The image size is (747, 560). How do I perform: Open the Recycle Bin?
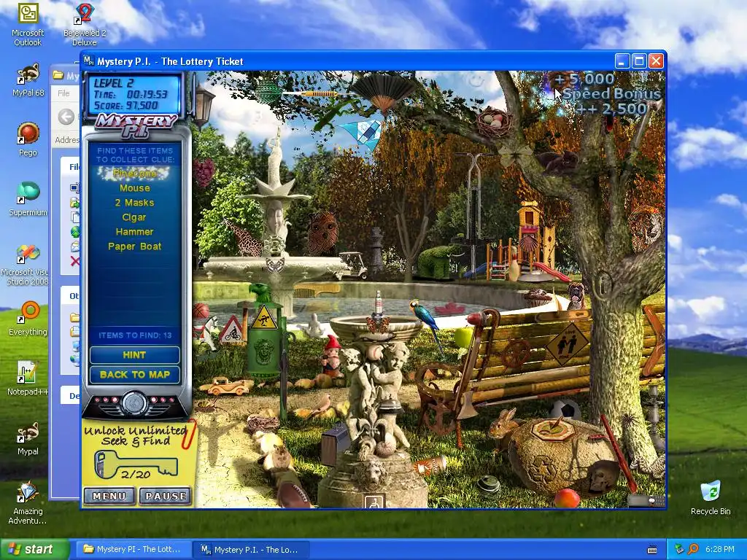coord(711,498)
